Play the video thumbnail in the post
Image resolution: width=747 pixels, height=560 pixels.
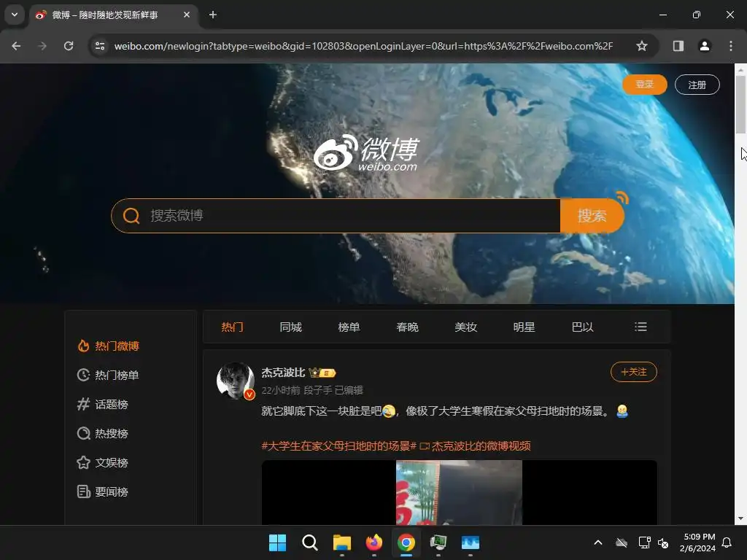[460, 492]
